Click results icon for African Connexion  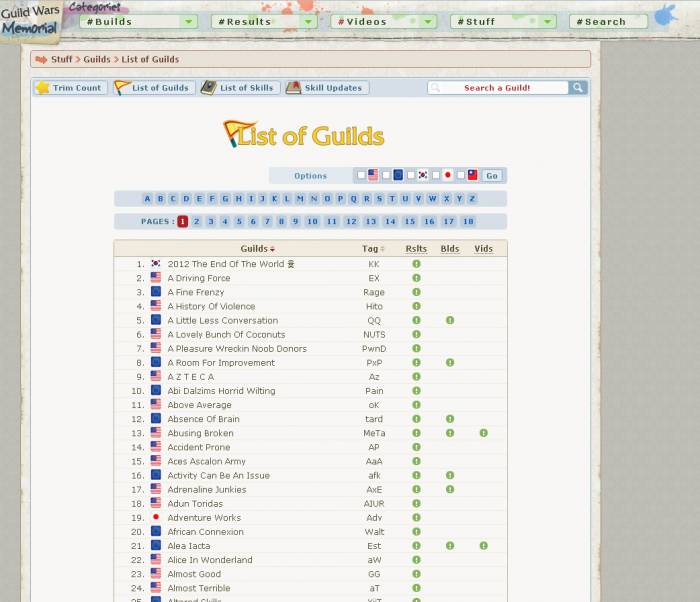416,531
